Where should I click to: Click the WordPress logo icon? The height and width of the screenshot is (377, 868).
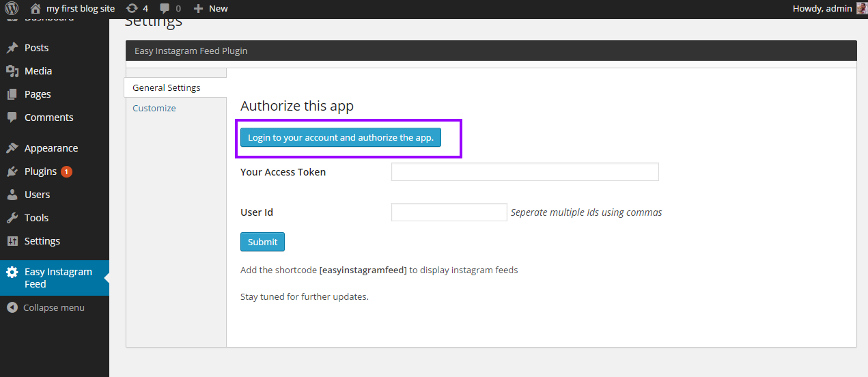[12, 8]
